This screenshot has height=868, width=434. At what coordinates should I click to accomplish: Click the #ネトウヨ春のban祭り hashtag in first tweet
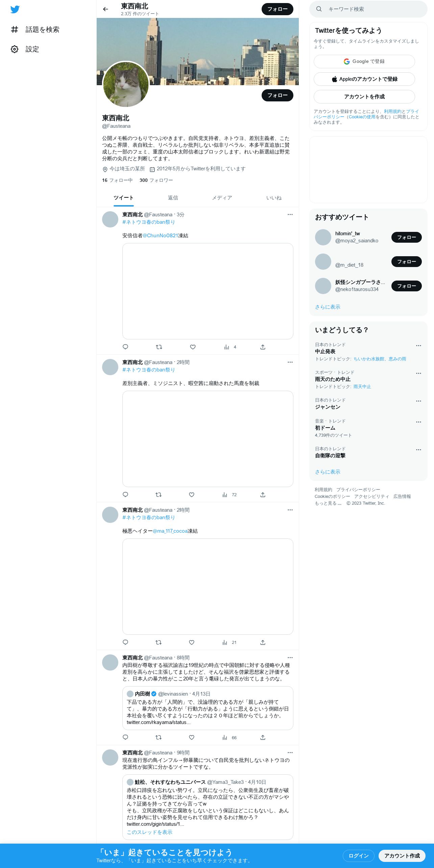point(148,222)
